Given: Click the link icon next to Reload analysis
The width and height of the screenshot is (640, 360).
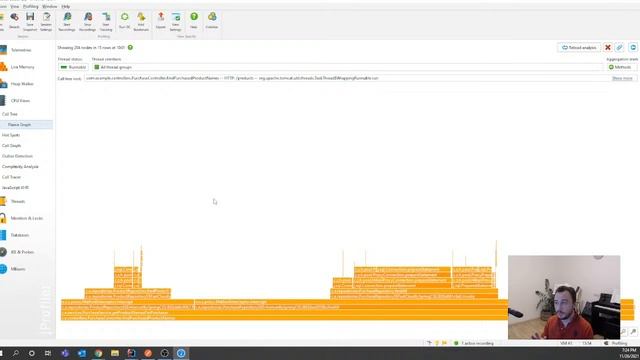Looking at the screenshot, I should [x=620, y=48].
